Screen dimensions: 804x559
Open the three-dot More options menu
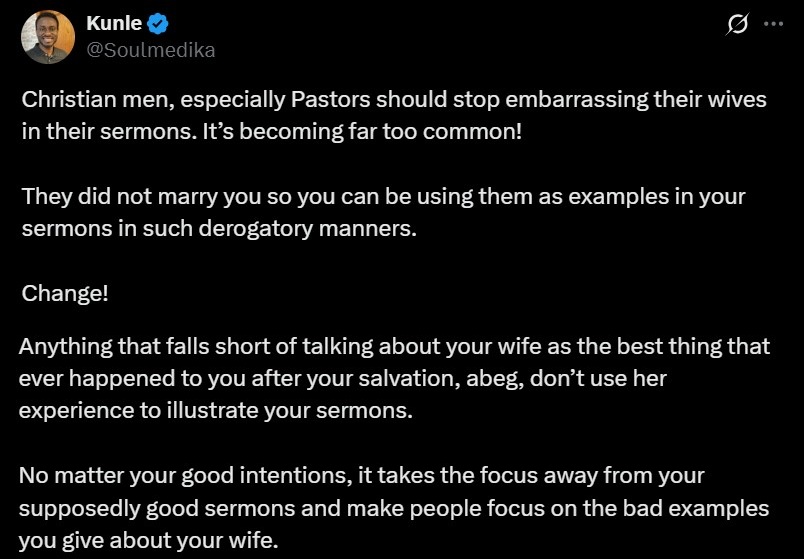click(x=773, y=25)
